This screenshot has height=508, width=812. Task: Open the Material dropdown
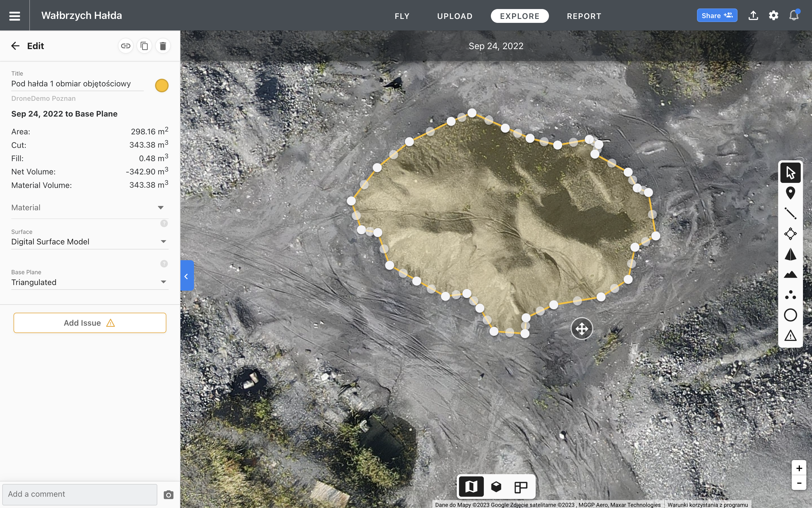[90, 208]
